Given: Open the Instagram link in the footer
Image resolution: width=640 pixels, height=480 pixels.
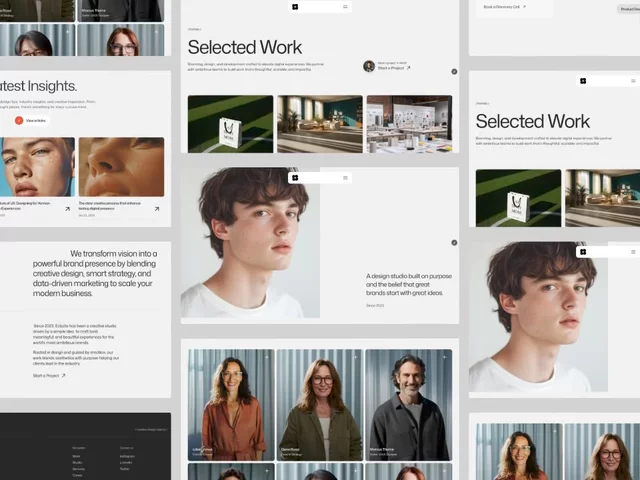Looking at the screenshot, I should pyautogui.click(x=127, y=456).
